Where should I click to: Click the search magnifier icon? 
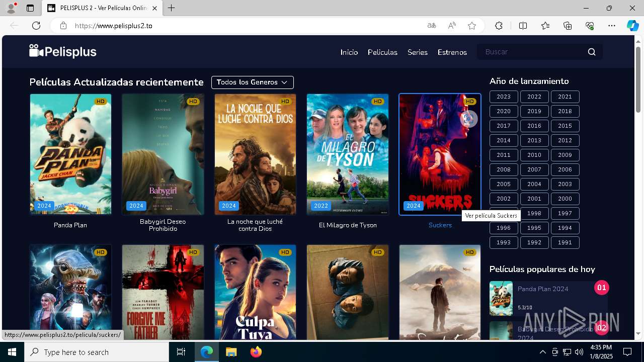592,52
